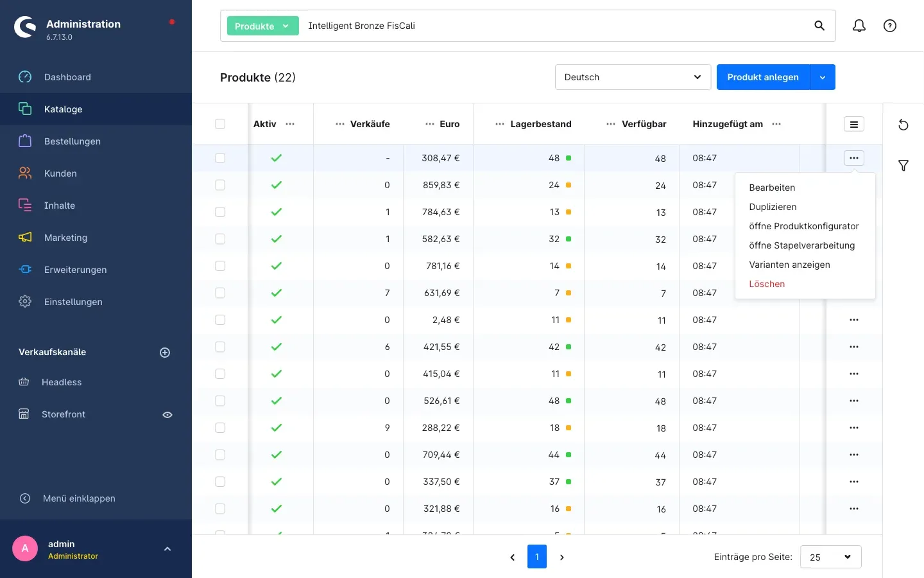The height and width of the screenshot is (578, 924).
Task: Check the 784,63 € product row
Action: (x=220, y=212)
